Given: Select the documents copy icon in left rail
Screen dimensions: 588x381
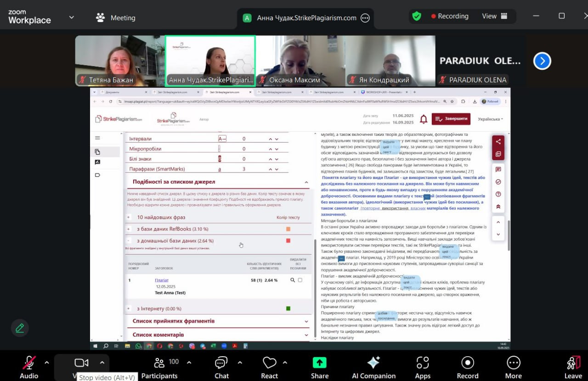Looking at the screenshot, I should click(x=97, y=151).
